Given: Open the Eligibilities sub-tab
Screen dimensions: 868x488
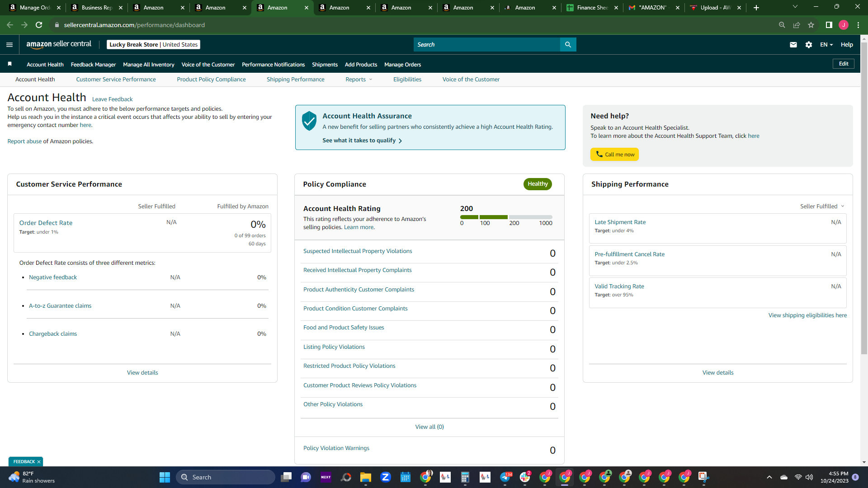Looking at the screenshot, I should [x=407, y=80].
